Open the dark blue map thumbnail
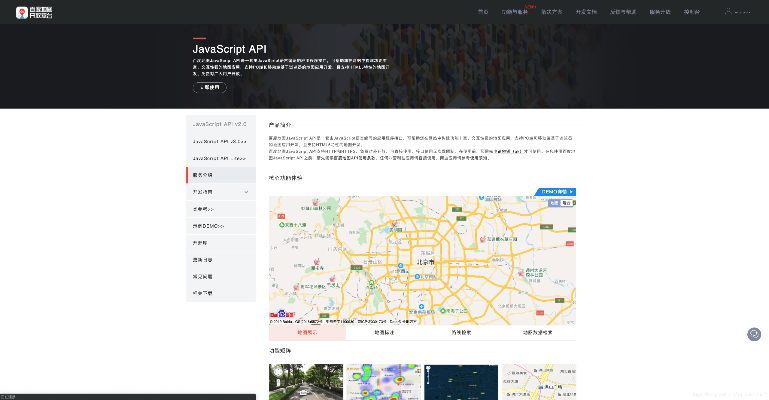Image resolution: width=769 pixels, height=400 pixels. 461,382
